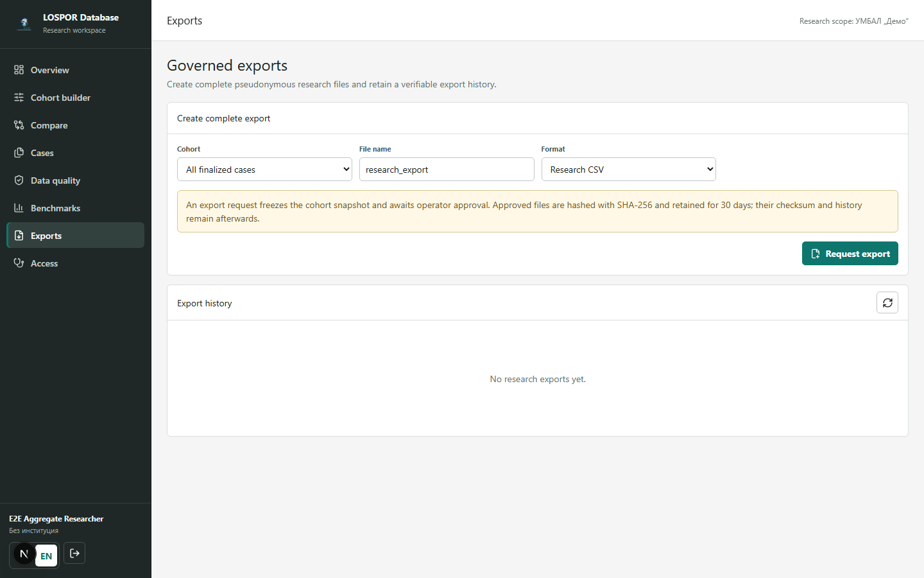Click the 'Exports' page title in top bar
924x578 pixels.
click(x=185, y=21)
